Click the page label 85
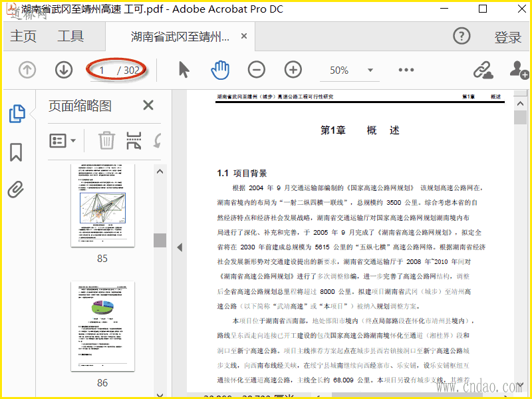Screen dimensions: 532x399 102,259
